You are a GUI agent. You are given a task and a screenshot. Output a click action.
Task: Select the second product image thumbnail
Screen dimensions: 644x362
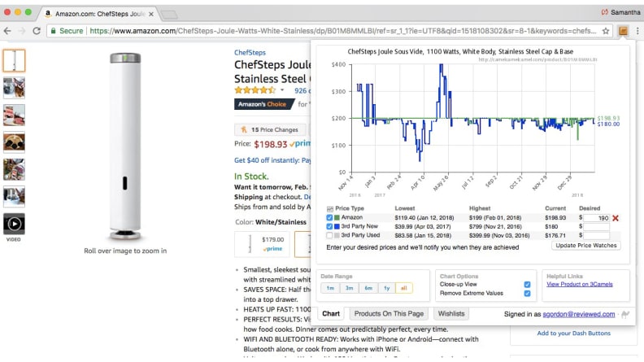pos(14,88)
